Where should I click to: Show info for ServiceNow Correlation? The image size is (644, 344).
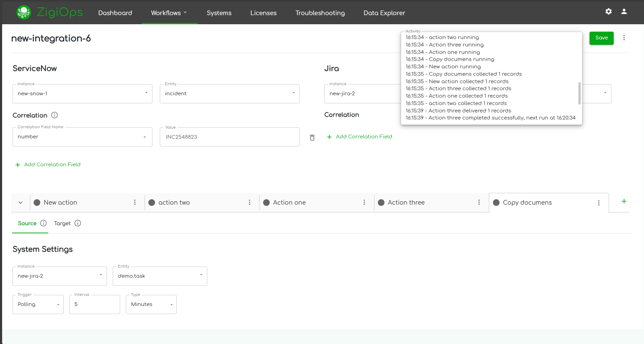pyautogui.click(x=55, y=115)
